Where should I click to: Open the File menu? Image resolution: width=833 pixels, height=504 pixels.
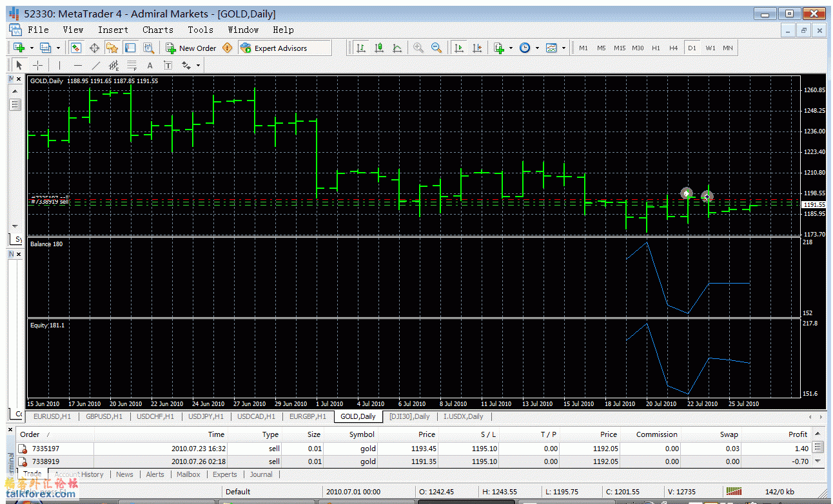(38, 30)
